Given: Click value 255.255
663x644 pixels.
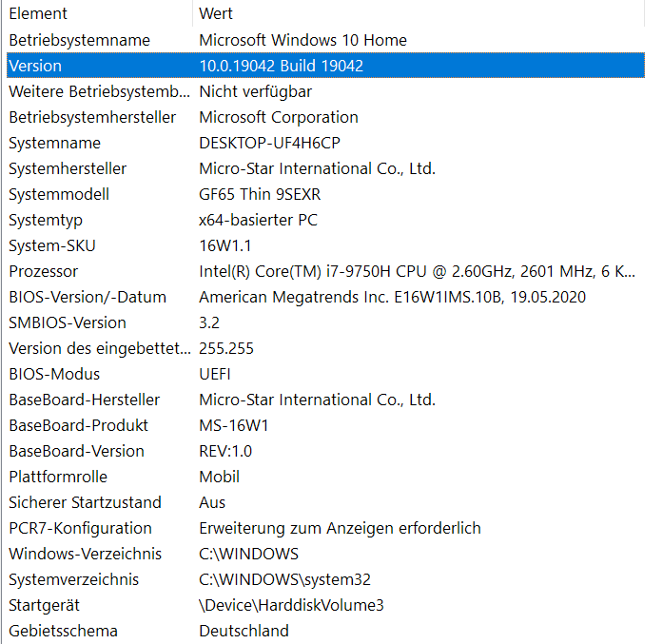Looking at the screenshot, I should point(226,348).
